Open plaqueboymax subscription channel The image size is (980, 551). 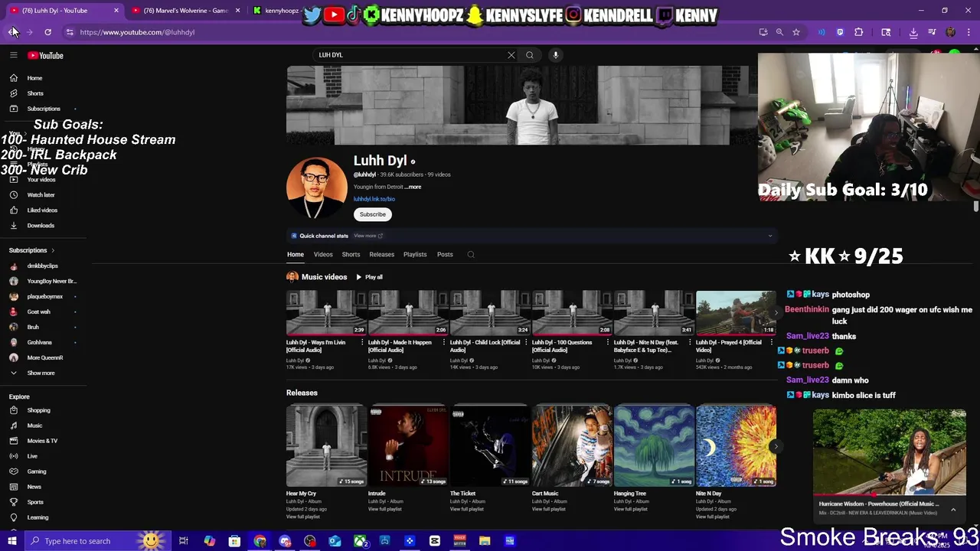coord(43,296)
